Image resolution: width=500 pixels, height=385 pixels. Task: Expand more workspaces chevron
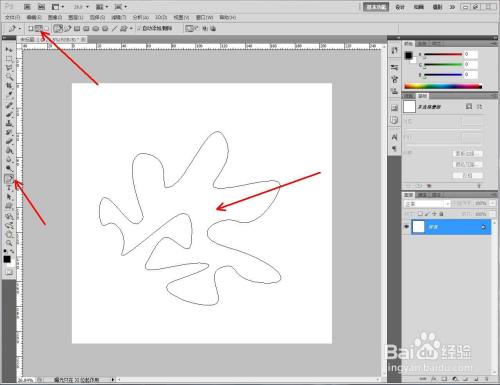click(x=452, y=7)
